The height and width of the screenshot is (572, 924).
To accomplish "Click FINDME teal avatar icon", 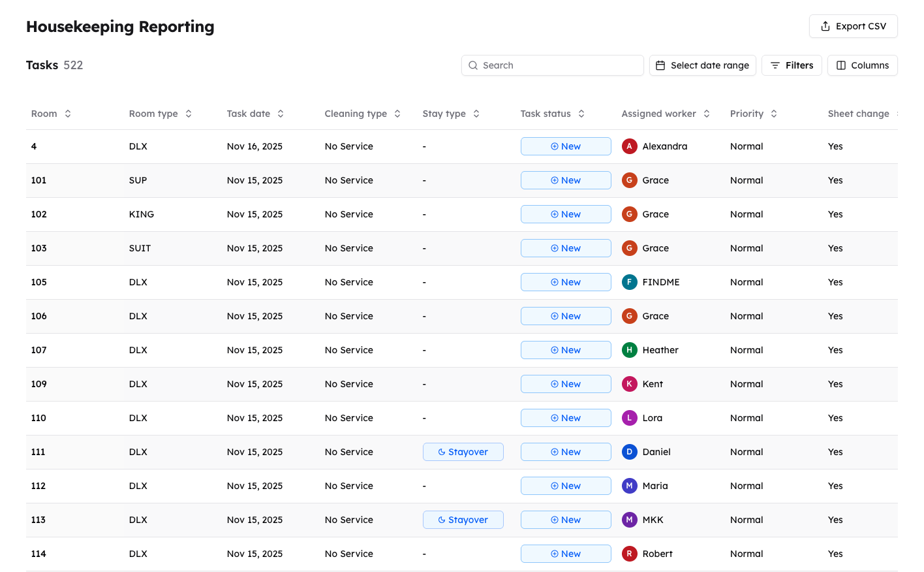I will (629, 282).
